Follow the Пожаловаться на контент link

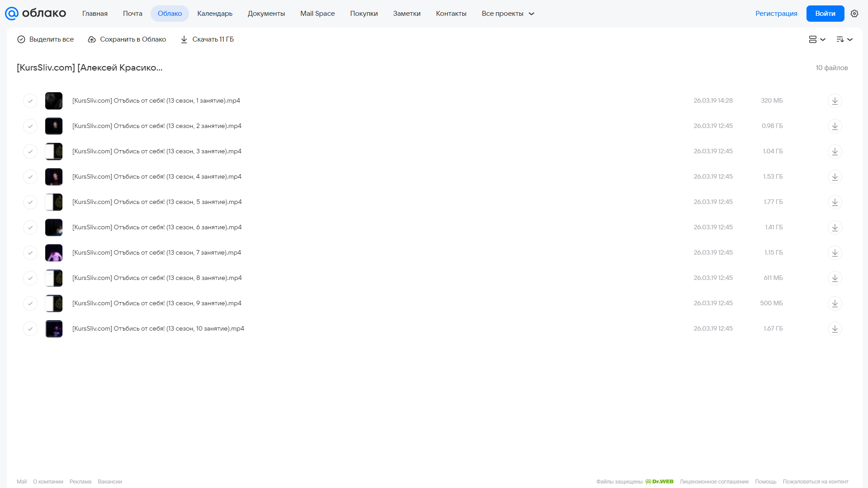coord(816,482)
